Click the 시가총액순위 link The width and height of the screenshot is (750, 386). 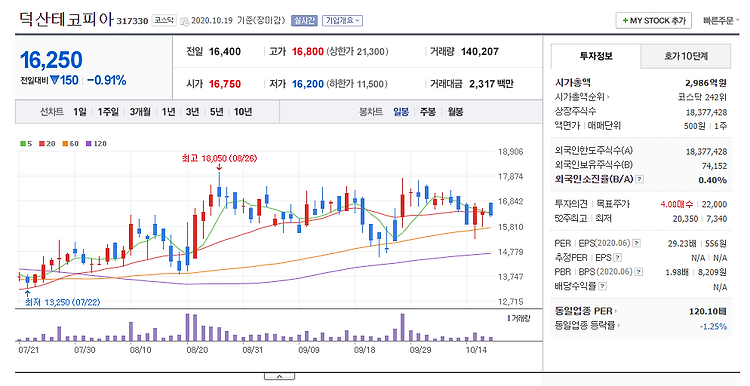pos(580,97)
